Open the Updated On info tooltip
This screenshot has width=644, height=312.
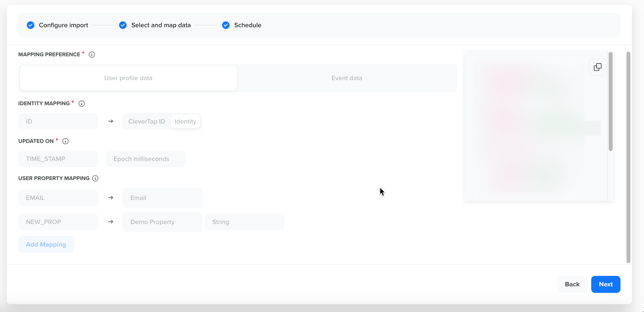click(x=65, y=141)
